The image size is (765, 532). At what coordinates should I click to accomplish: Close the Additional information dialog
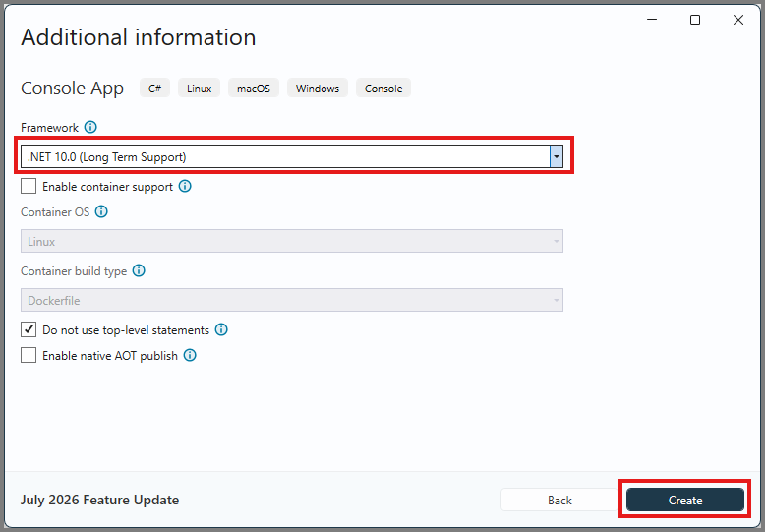click(x=738, y=20)
